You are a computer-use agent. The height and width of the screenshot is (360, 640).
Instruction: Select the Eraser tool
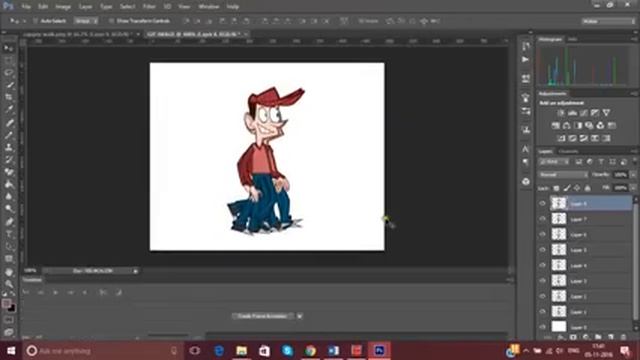click(x=9, y=172)
